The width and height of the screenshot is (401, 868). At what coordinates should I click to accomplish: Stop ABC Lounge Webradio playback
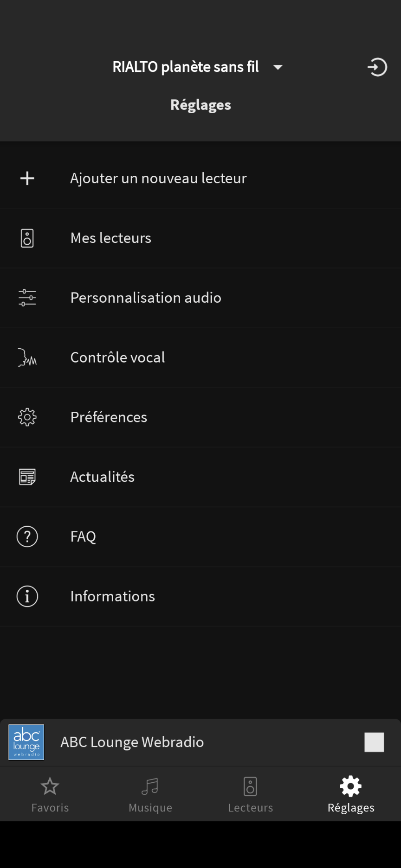coord(374,742)
